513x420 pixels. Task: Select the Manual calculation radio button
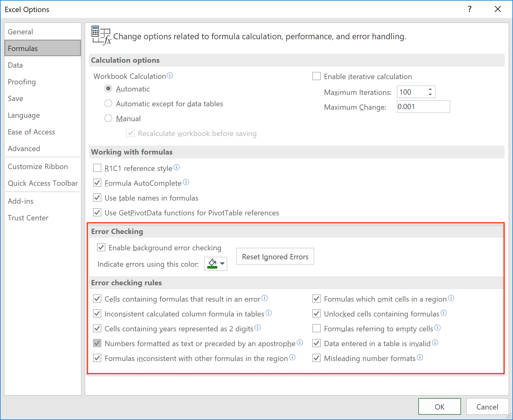coord(108,118)
